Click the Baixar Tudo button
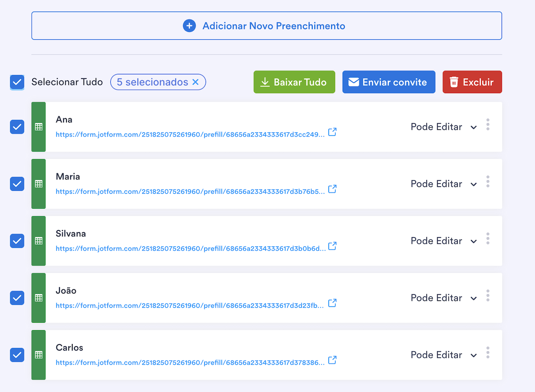Viewport: 535px width, 392px height. [294, 82]
